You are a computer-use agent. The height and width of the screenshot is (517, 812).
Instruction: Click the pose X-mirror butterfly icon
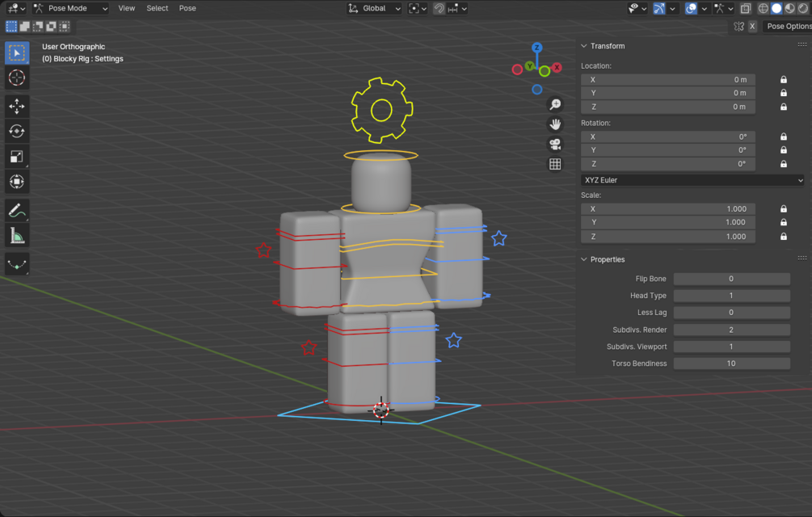click(x=739, y=27)
